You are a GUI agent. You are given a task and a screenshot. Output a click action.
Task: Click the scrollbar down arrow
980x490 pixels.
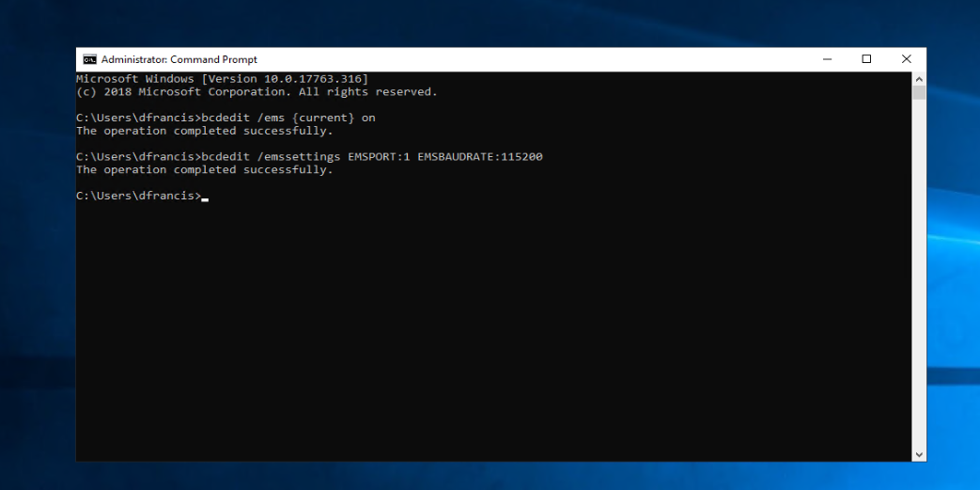(919, 454)
